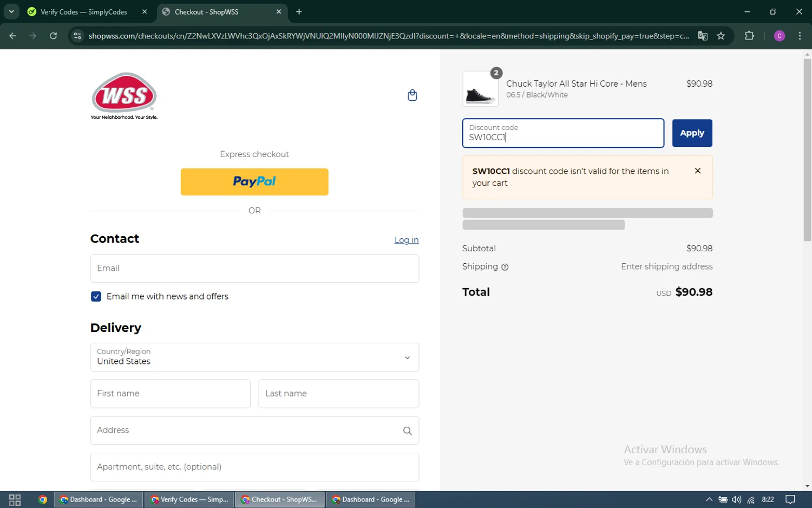
Task: Open the Wi-Fi network tray icon
Action: pyautogui.click(x=751, y=499)
